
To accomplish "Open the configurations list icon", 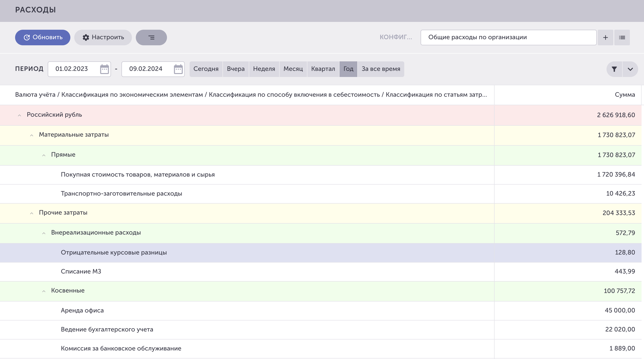I will [622, 38].
